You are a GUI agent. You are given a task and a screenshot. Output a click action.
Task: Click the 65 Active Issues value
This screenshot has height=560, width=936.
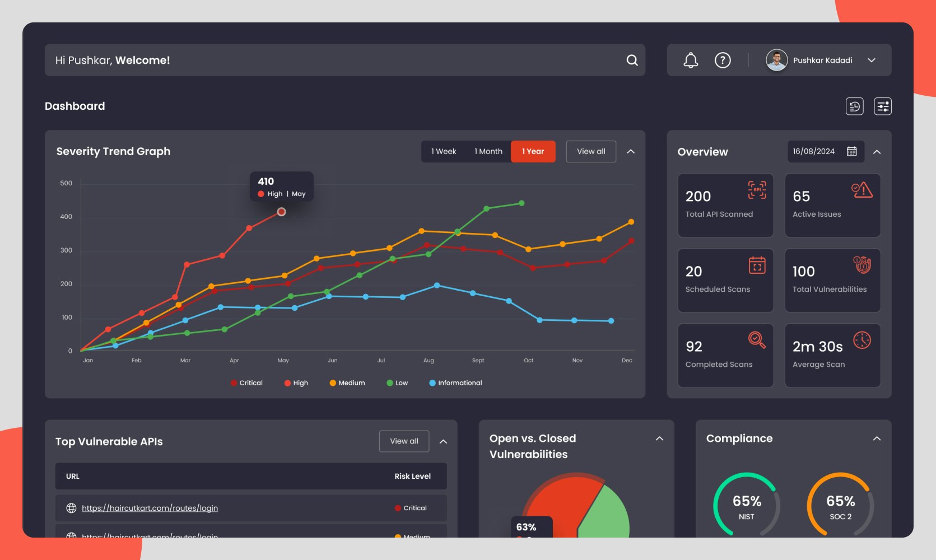pyautogui.click(x=801, y=197)
